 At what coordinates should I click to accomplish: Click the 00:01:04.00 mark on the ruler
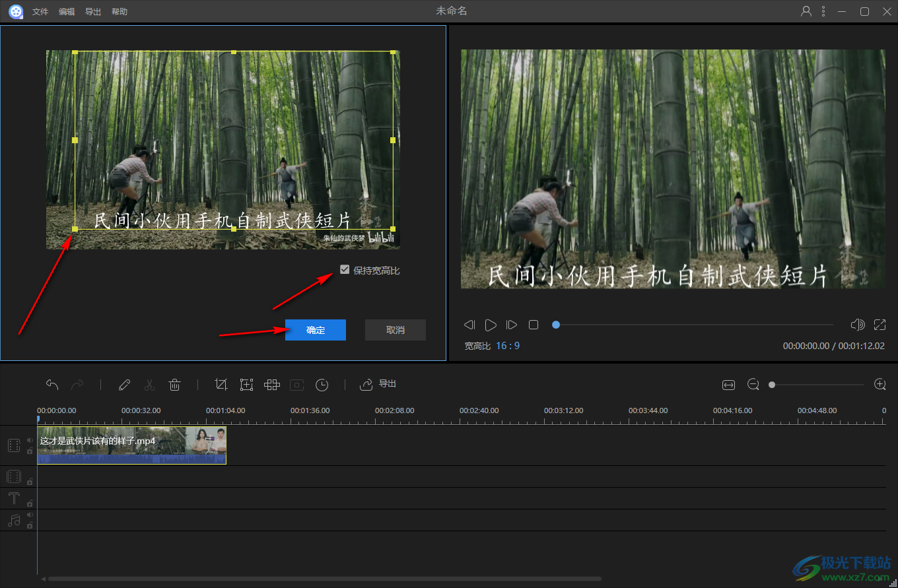[225, 410]
